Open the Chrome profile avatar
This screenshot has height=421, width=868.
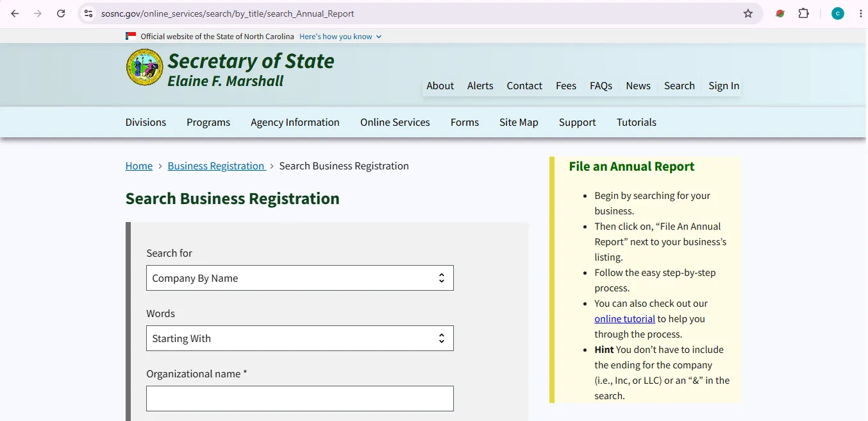(838, 13)
